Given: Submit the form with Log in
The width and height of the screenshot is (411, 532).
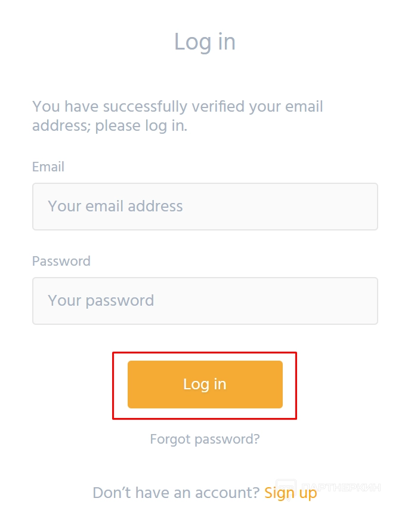Looking at the screenshot, I should [205, 385].
